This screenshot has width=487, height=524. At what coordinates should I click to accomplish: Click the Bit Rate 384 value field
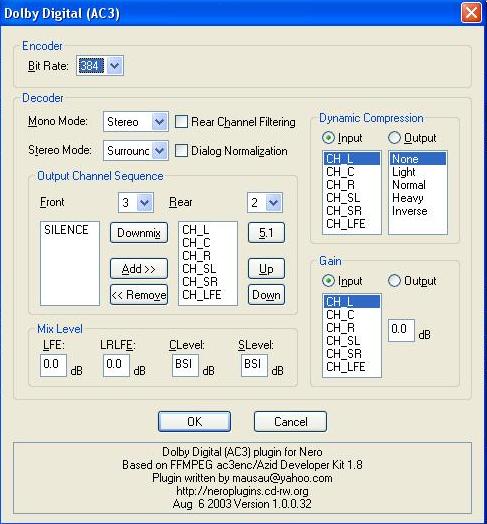(x=92, y=66)
